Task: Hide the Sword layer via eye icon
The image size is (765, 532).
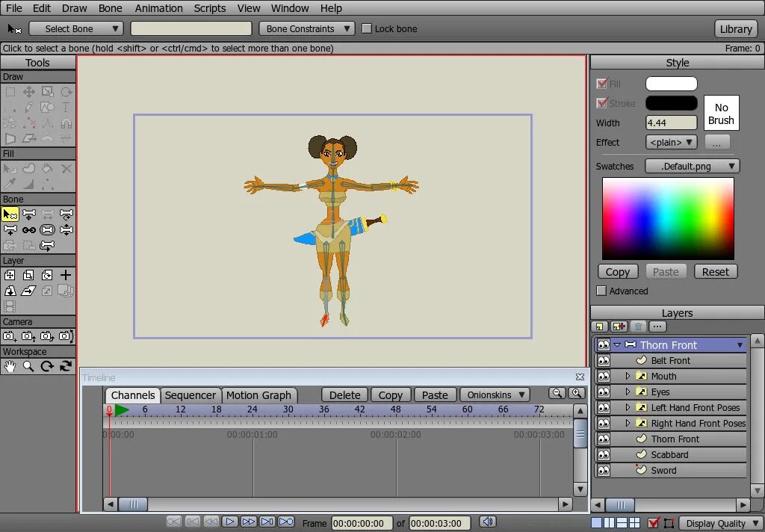Action: (x=604, y=471)
